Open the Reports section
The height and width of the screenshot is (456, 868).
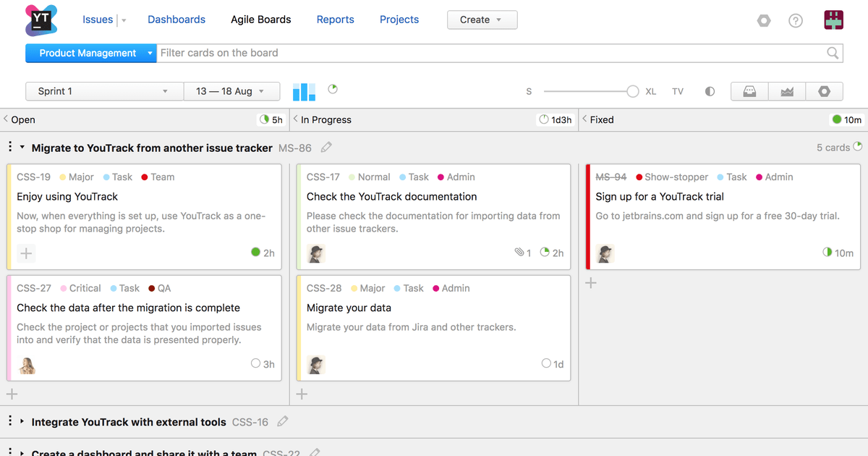[335, 20]
